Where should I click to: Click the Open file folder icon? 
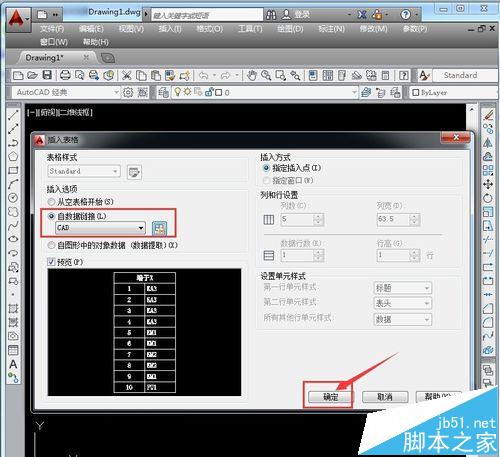click(32, 76)
